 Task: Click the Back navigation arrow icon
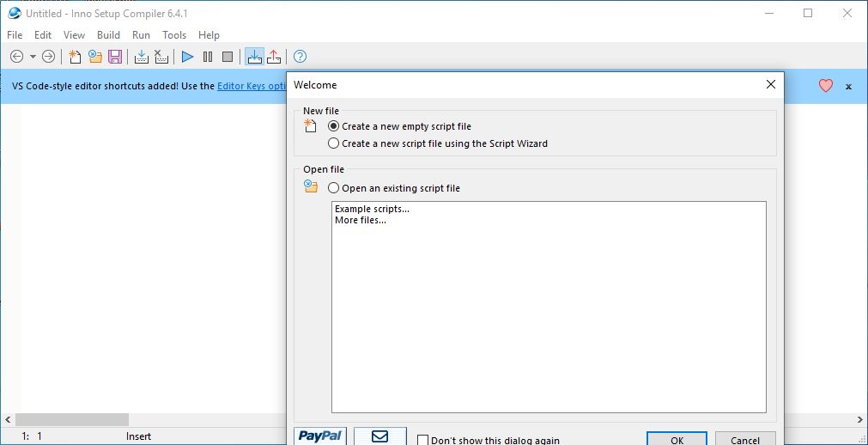coord(16,57)
